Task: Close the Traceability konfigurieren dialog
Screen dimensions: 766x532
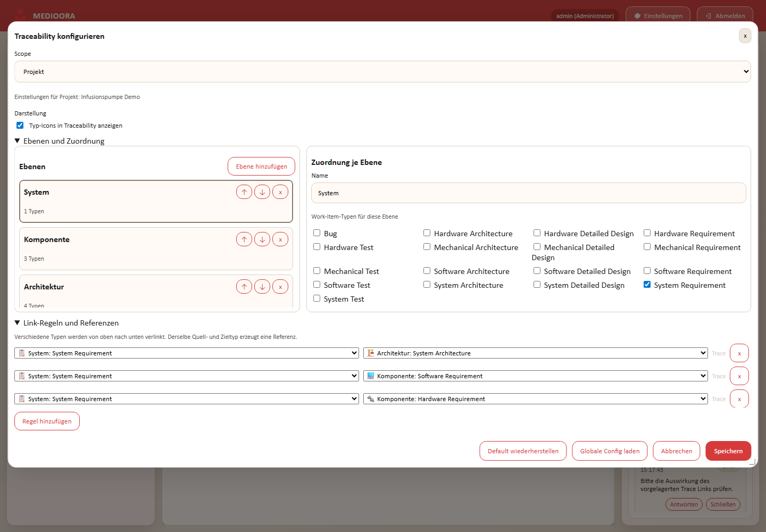Action: 745,36
